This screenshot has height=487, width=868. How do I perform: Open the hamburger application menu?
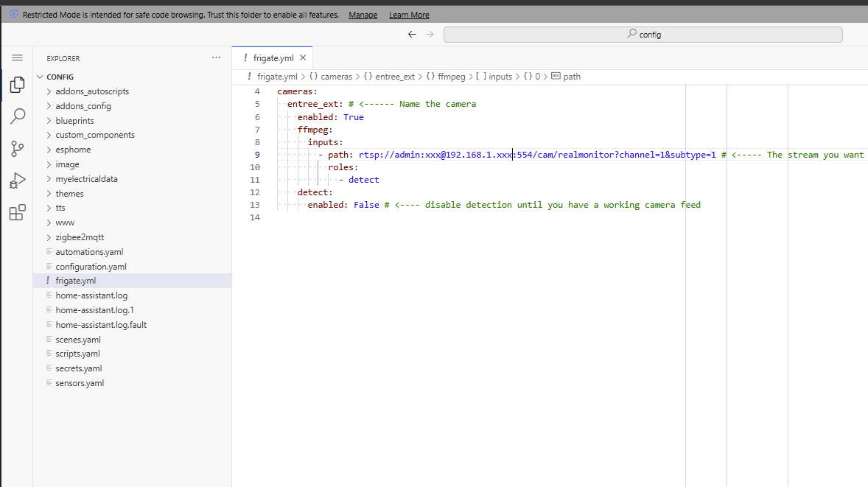17,57
